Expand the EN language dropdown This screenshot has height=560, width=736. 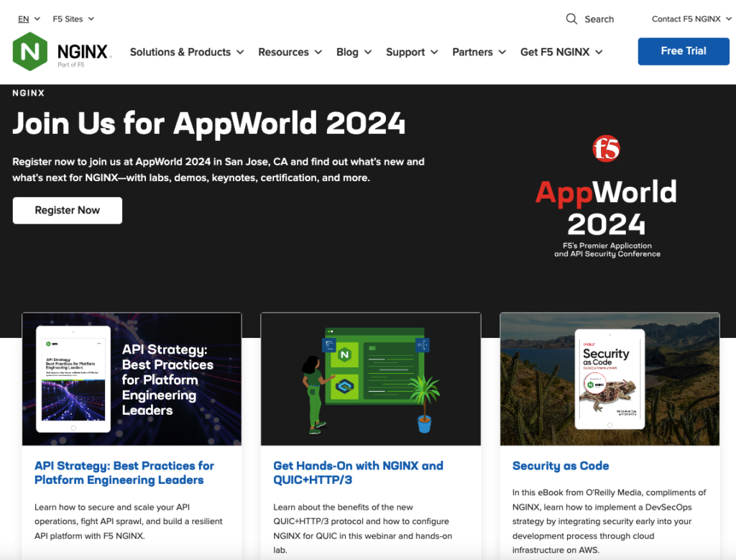click(x=24, y=19)
